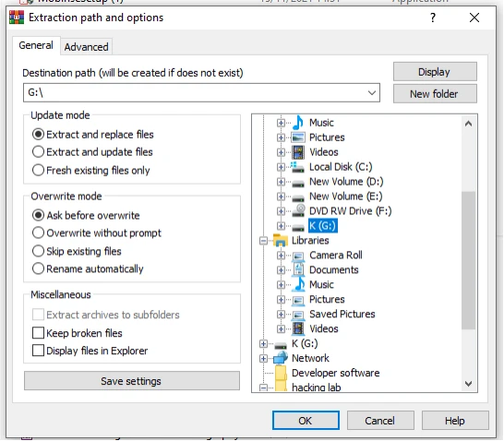Click the Documents library icon
Image resolution: width=504 pixels, height=441 pixels.
tap(298, 269)
